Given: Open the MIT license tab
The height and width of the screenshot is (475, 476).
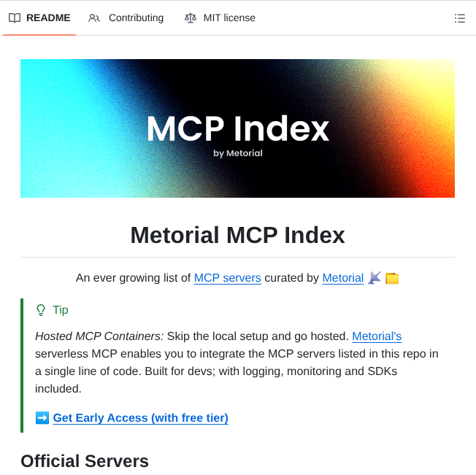Looking at the screenshot, I should [220, 18].
